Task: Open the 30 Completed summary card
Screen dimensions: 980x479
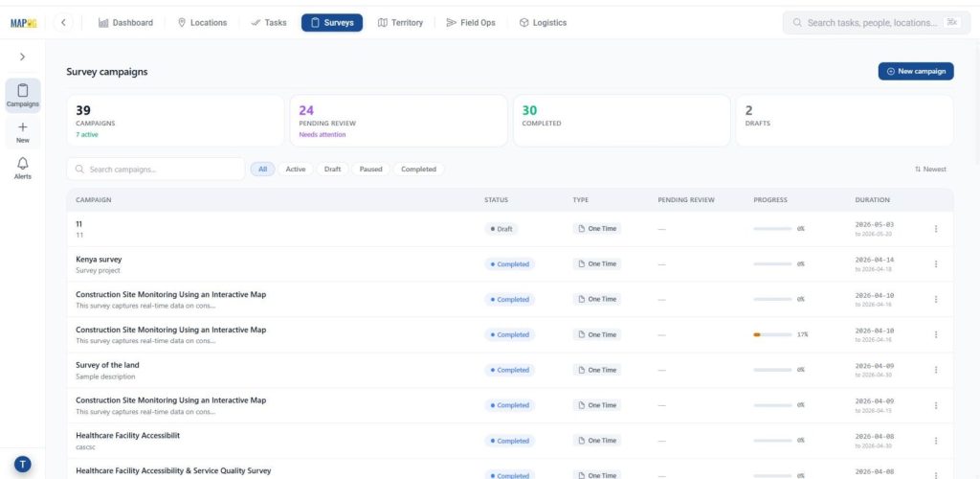Action: tap(622, 121)
